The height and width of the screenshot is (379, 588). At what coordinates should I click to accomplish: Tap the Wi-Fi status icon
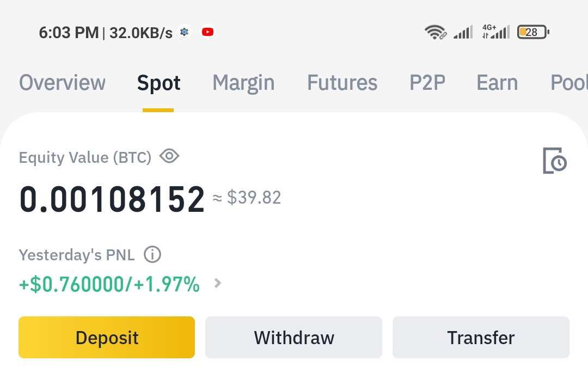(435, 32)
